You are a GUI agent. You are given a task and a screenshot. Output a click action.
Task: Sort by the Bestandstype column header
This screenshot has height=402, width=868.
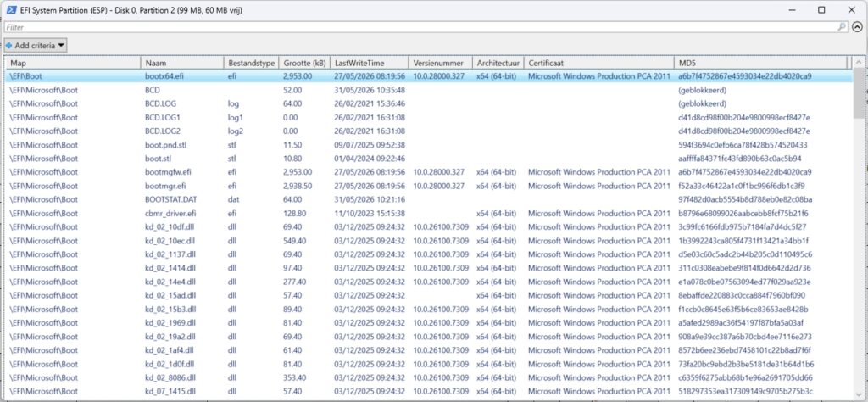tap(251, 63)
